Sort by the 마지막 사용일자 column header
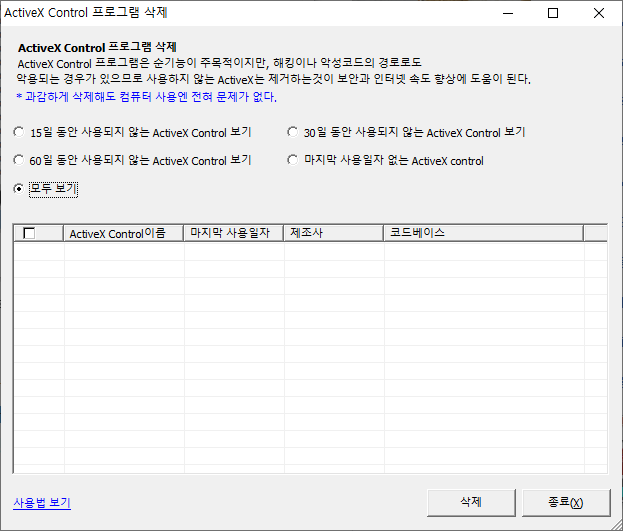This screenshot has height=531, width=623. click(233, 233)
